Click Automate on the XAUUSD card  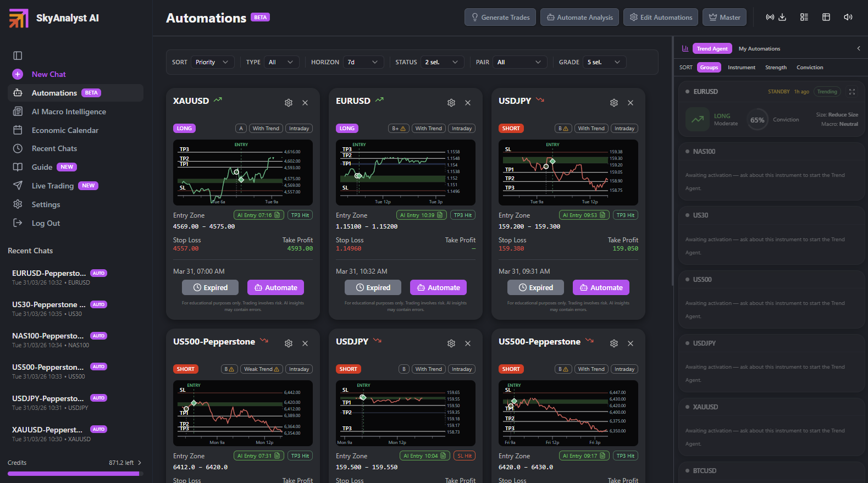[275, 287]
